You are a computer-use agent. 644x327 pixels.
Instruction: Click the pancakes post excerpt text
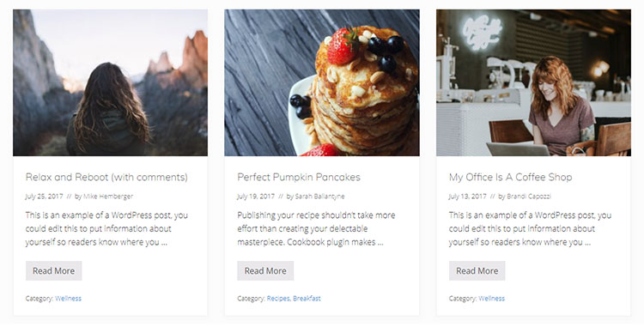coord(316,228)
